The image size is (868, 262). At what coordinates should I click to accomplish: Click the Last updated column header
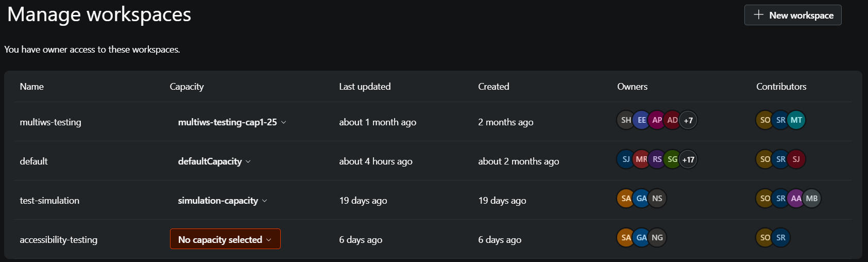365,87
